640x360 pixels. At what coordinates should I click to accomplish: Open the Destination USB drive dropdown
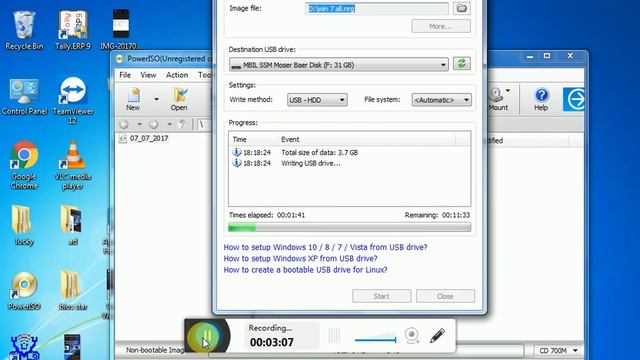(x=338, y=64)
